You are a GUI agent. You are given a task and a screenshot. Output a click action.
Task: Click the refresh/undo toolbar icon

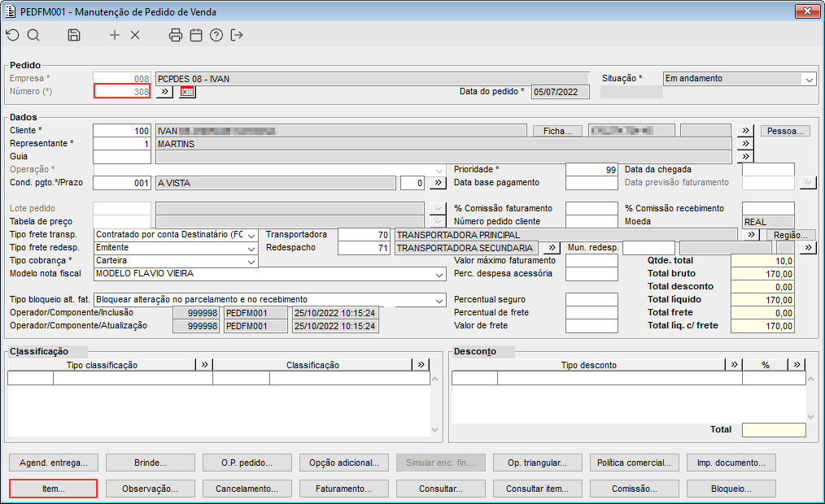[12, 35]
